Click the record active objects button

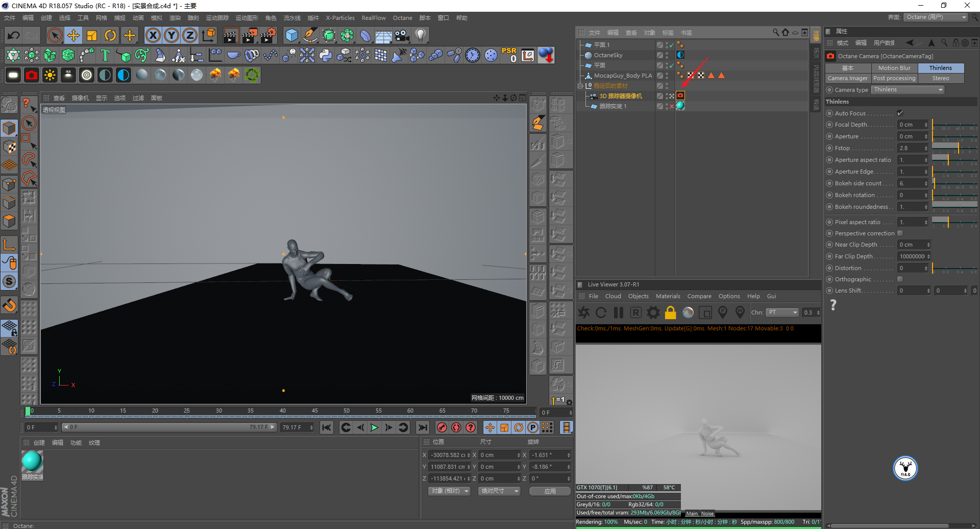(x=442, y=427)
